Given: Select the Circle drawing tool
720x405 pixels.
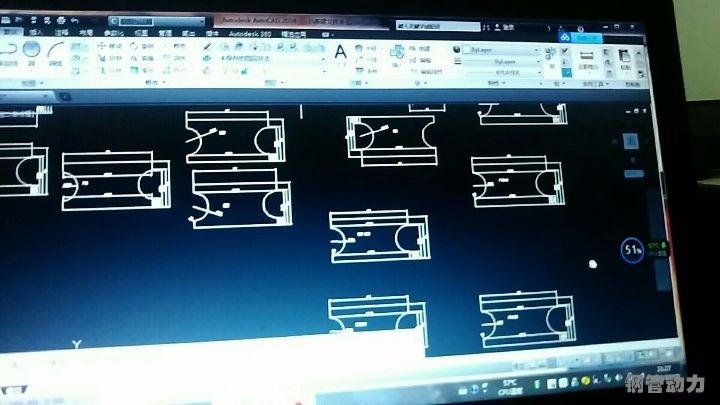Looking at the screenshot, I should (x=32, y=50).
